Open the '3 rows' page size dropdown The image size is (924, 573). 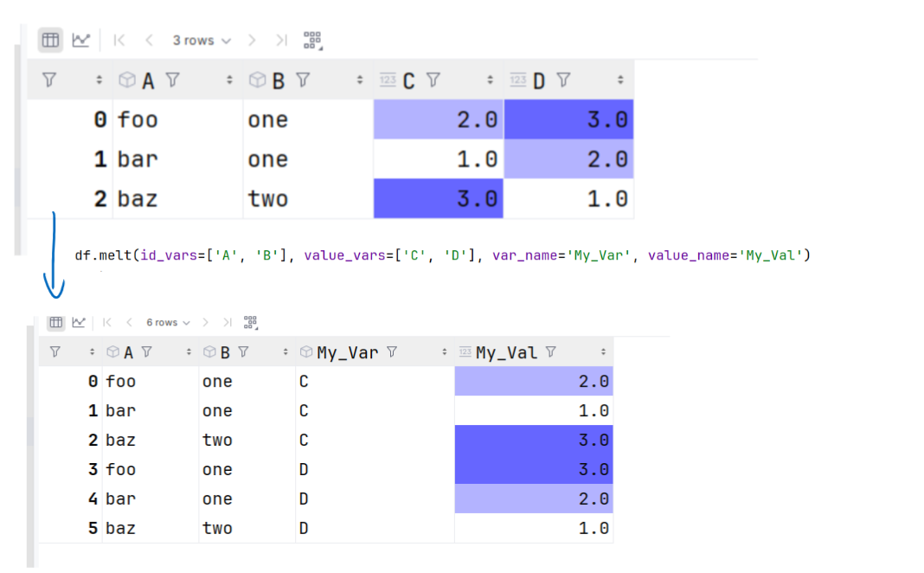[x=202, y=41]
